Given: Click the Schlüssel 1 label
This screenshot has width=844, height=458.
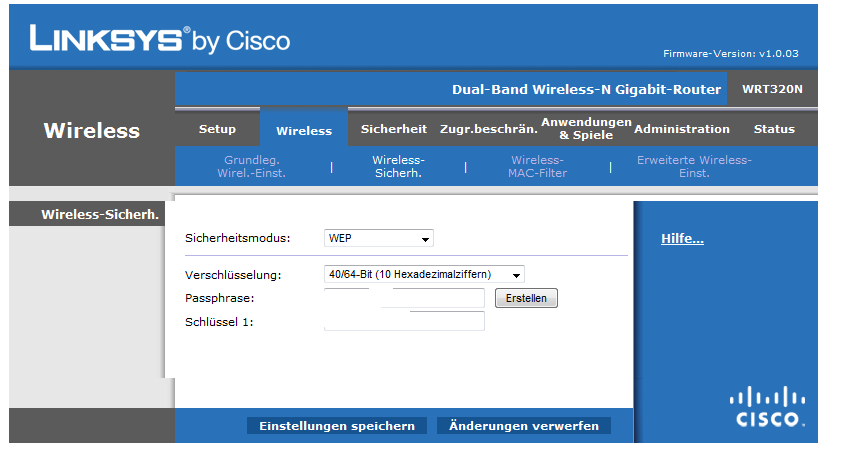Looking at the screenshot, I should pos(219,322).
